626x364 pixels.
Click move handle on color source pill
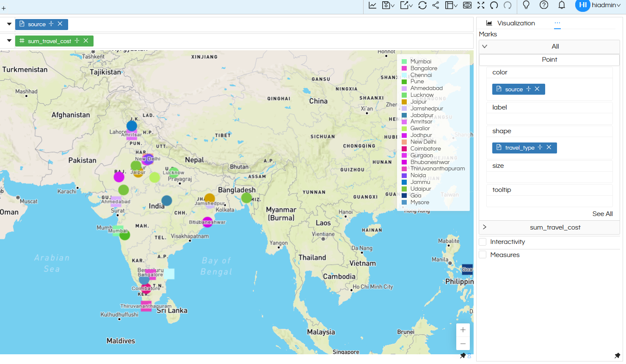[x=529, y=89]
